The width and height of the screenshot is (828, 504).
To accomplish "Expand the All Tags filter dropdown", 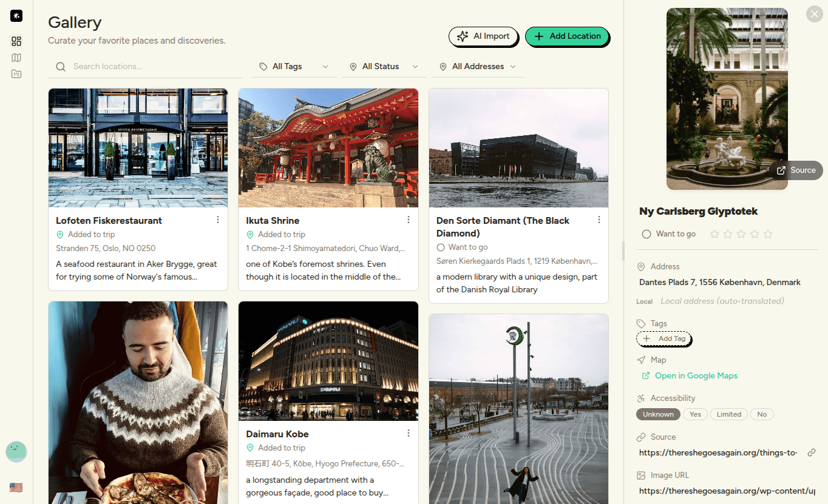I will tap(294, 67).
